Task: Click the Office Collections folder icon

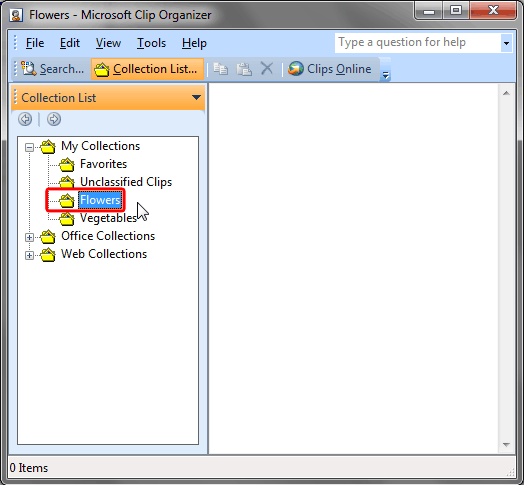Action: [x=48, y=236]
